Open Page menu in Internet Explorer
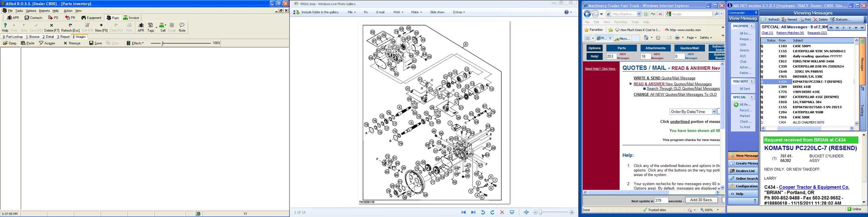Image resolution: width=868 pixels, height=217 pixels. click(692, 38)
